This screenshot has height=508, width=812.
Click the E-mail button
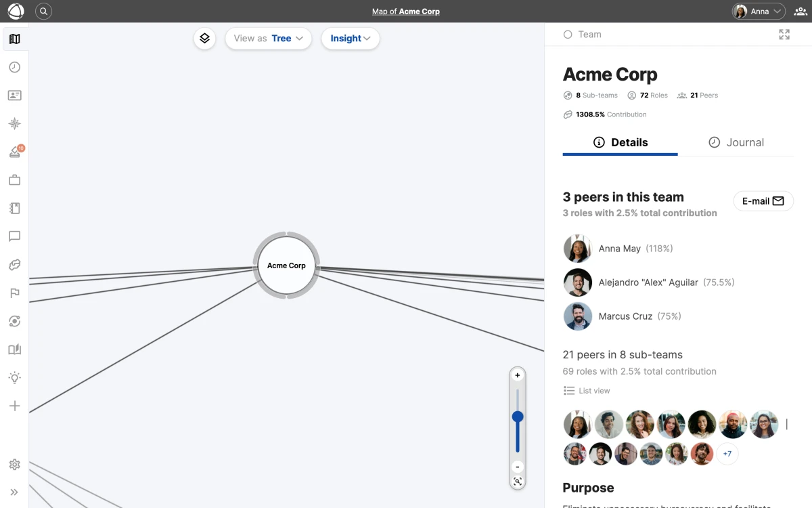(763, 200)
